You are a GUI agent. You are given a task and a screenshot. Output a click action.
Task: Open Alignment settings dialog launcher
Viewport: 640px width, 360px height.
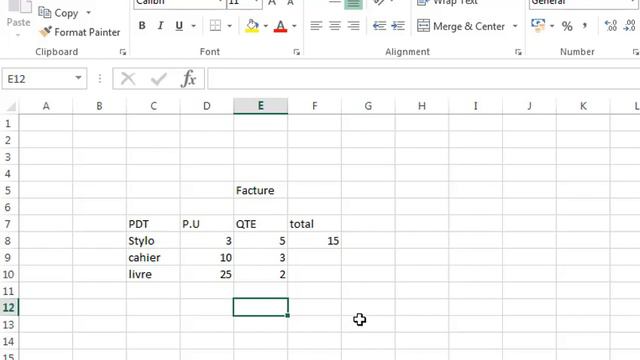(x=518, y=52)
